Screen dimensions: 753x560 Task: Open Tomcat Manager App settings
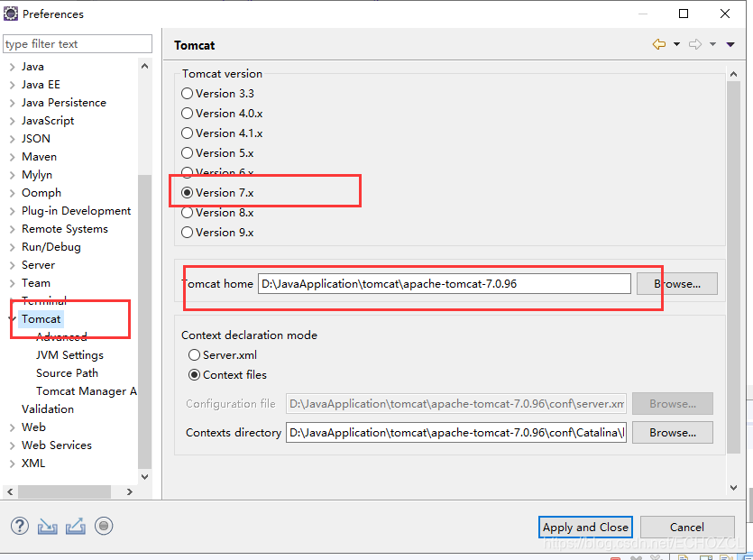(87, 391)
